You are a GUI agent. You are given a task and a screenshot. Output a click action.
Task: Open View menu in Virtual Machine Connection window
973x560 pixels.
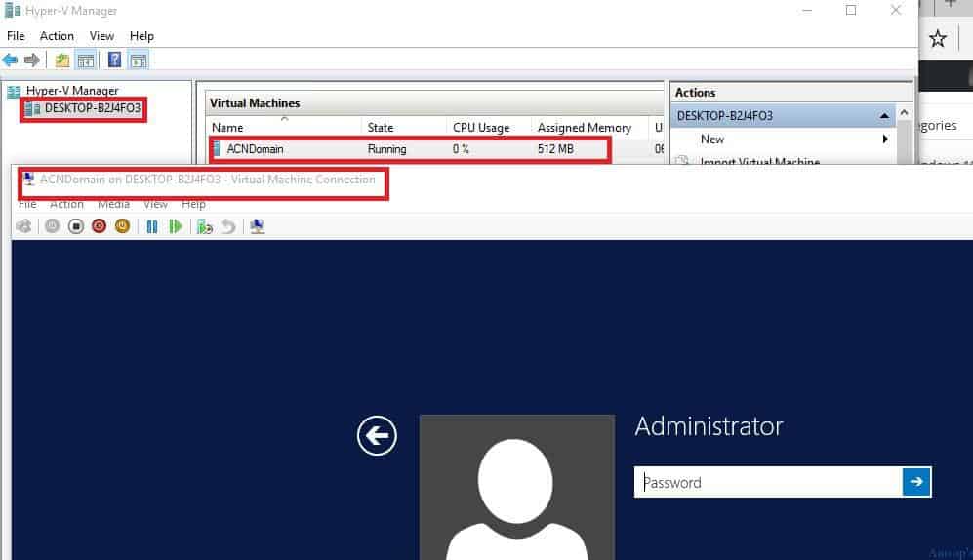[155, 204]
